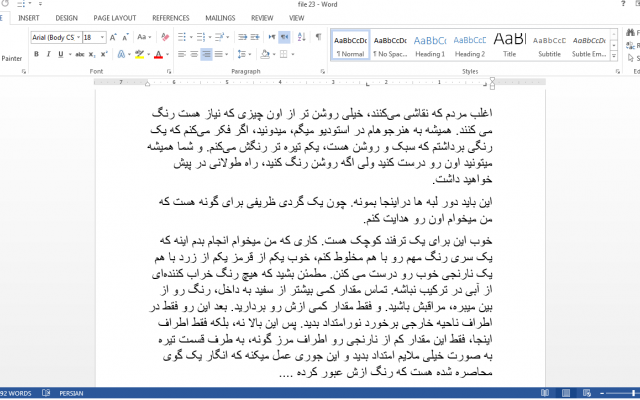Apply the Title style
Viewport: 640px width, 400px height.
[x=509, y=45]
